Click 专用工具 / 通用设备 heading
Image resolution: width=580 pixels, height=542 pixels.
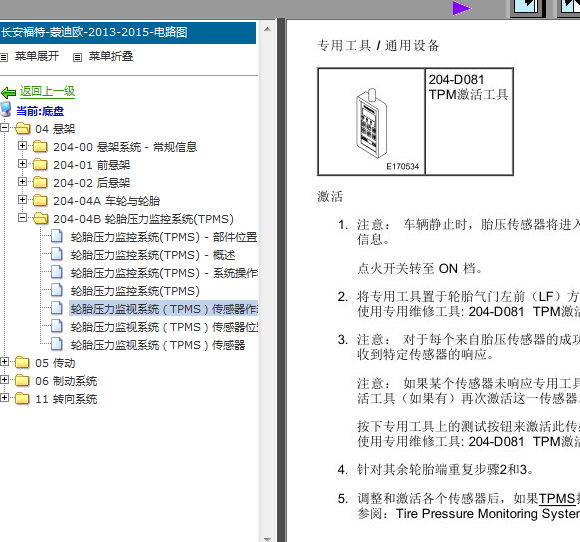pos(378,46)
